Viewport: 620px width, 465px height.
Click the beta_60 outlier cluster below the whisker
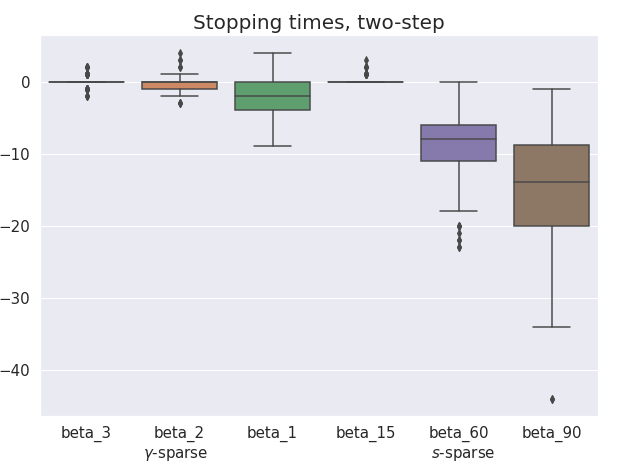point(459,237)
